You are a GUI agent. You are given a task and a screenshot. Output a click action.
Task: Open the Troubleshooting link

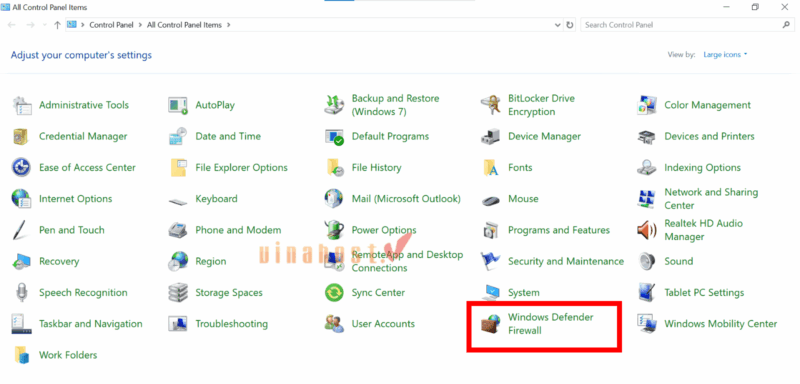[232, 324]
